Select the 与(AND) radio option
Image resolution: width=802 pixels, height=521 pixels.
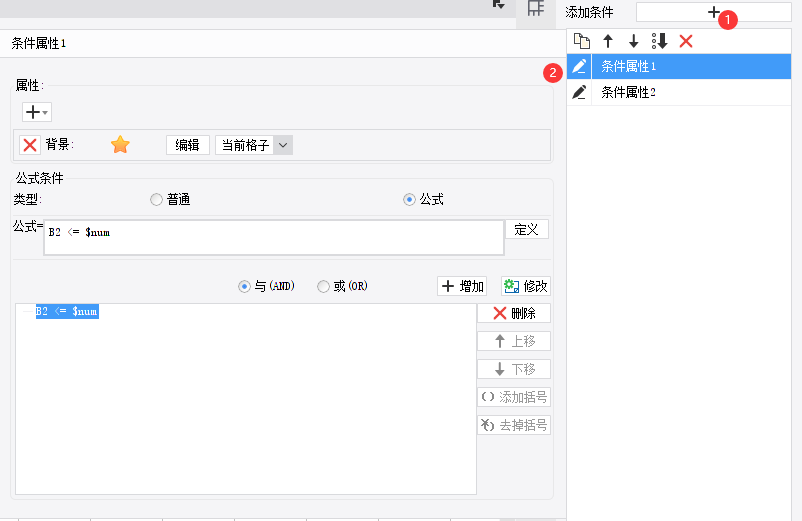click(244, 286)
